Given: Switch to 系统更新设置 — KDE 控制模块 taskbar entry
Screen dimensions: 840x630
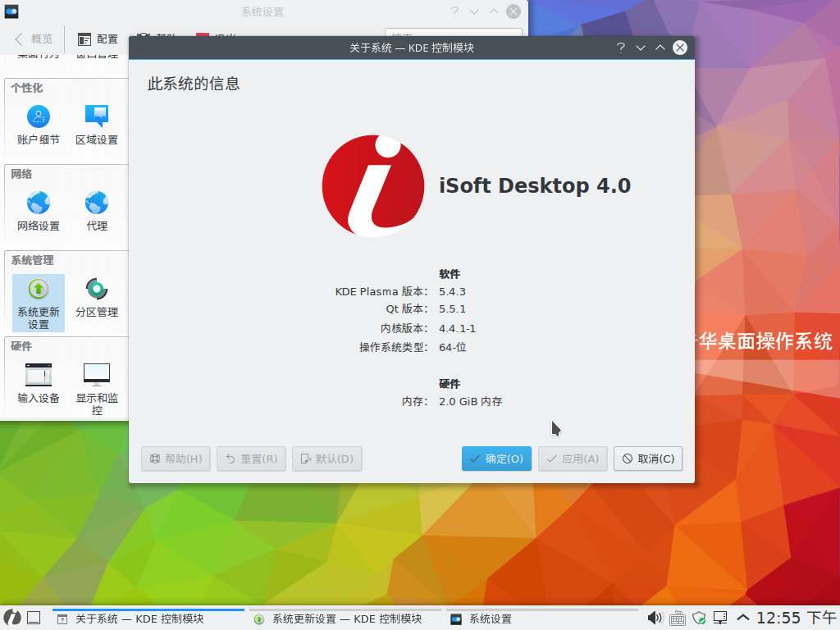Looking at the screenshot, I should (345, 619).
